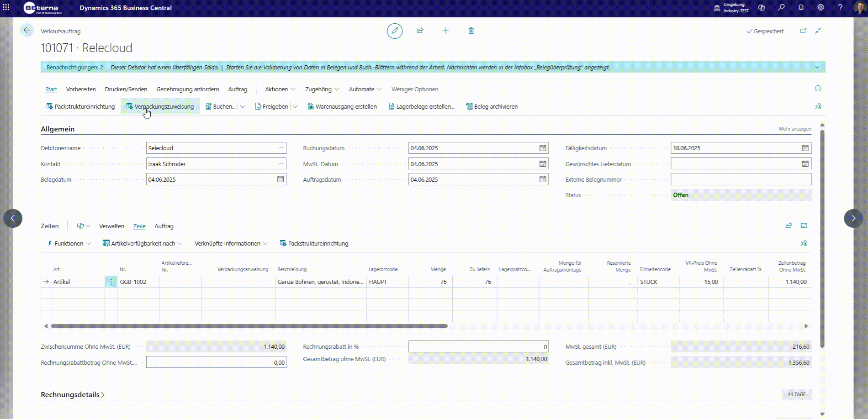The image size is (868, 419).
Task: Open the notification bell in header
Action: pos(801,8)
